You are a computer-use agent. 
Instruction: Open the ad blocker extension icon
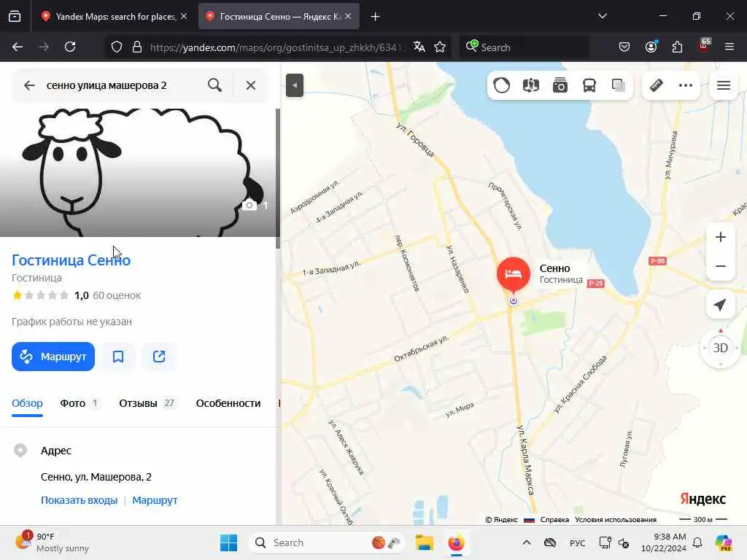(704, 47)
